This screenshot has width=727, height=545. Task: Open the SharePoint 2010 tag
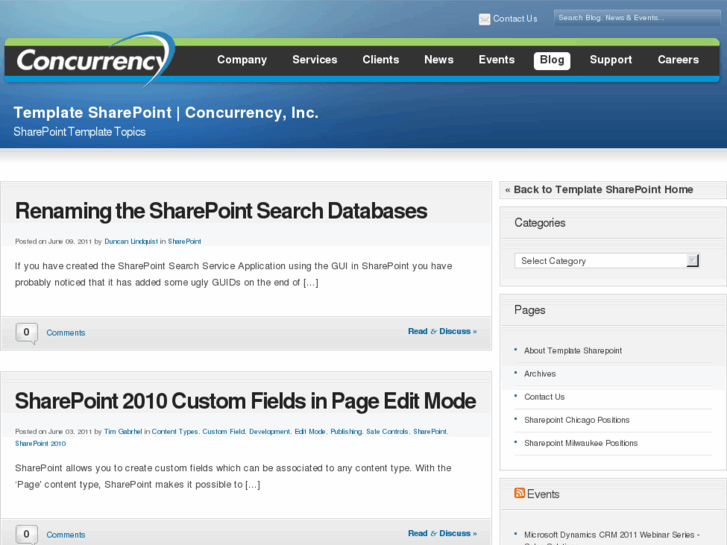pos(40,443)
